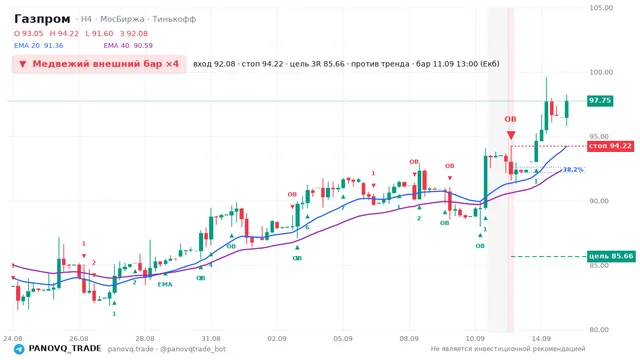
Task: Click the down-triangle icon in the bearish bar badge
Action: click(x=23, y=64)
